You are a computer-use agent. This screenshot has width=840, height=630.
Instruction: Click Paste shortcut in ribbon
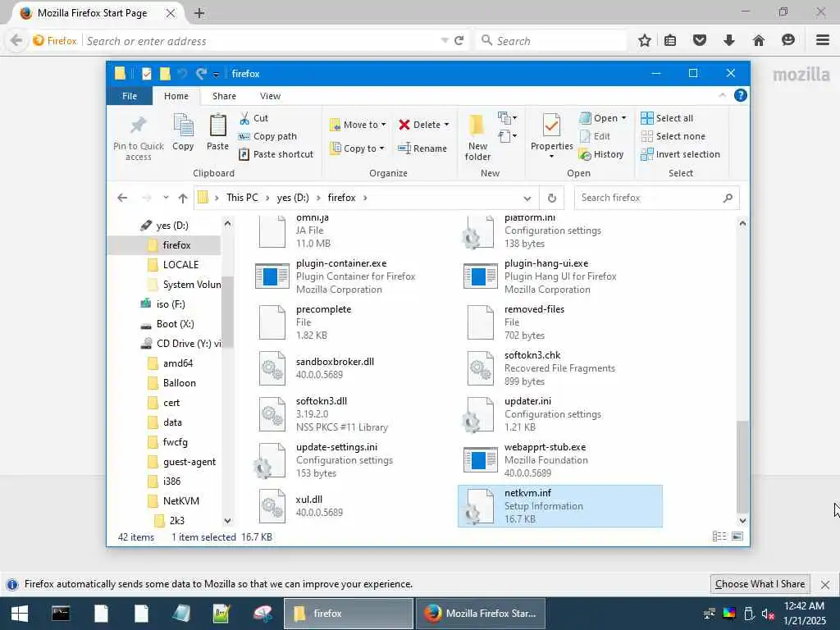[x=276, y=154]
